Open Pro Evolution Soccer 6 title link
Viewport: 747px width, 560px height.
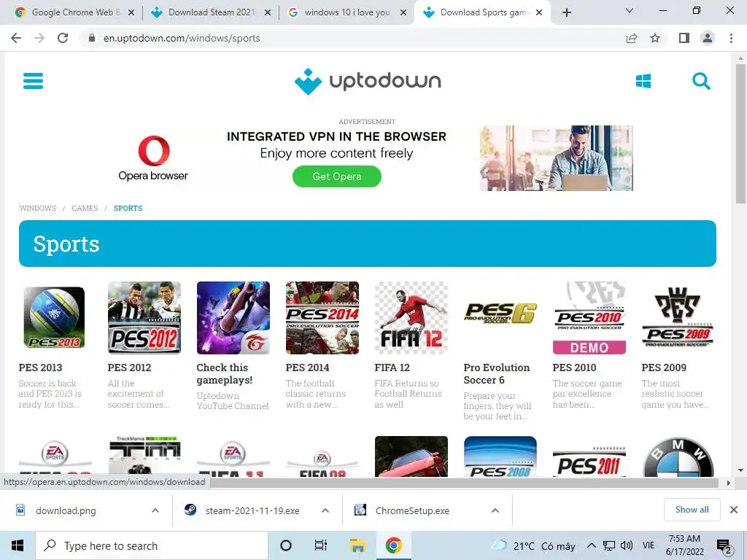pos(496,374)
